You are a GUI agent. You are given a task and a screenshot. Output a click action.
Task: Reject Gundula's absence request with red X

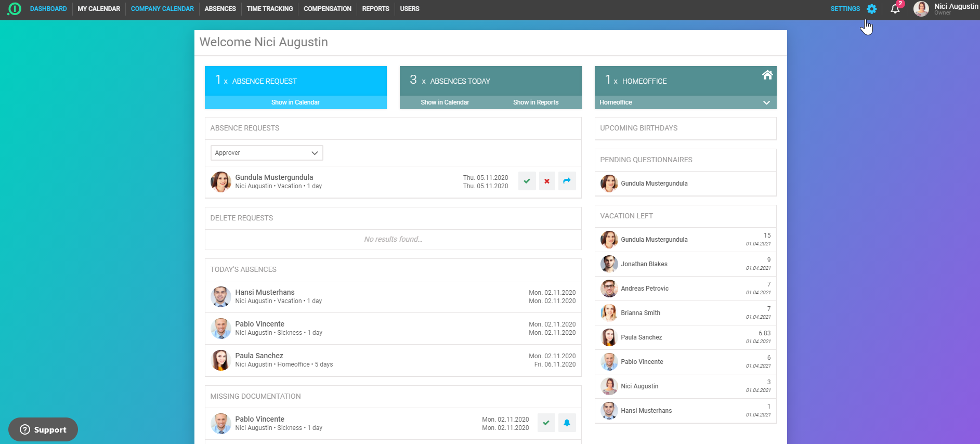click(547, 181)
